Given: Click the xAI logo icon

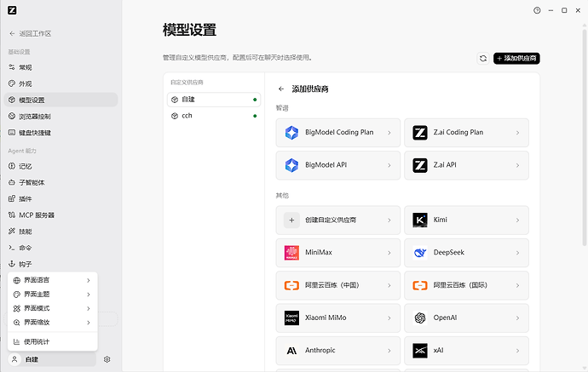Looking at the screenshot, I should (x=420, y=351).
